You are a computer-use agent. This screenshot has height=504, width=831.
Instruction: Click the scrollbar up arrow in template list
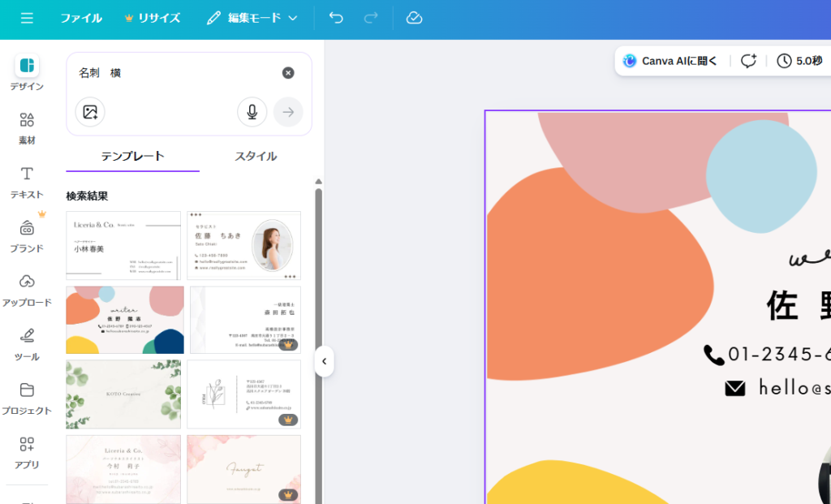319,182
